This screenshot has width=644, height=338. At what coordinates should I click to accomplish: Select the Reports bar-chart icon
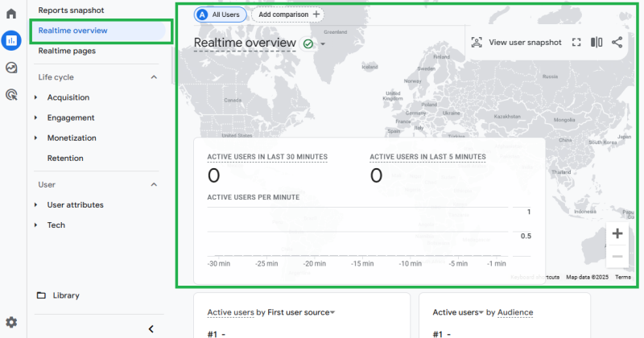11,40
